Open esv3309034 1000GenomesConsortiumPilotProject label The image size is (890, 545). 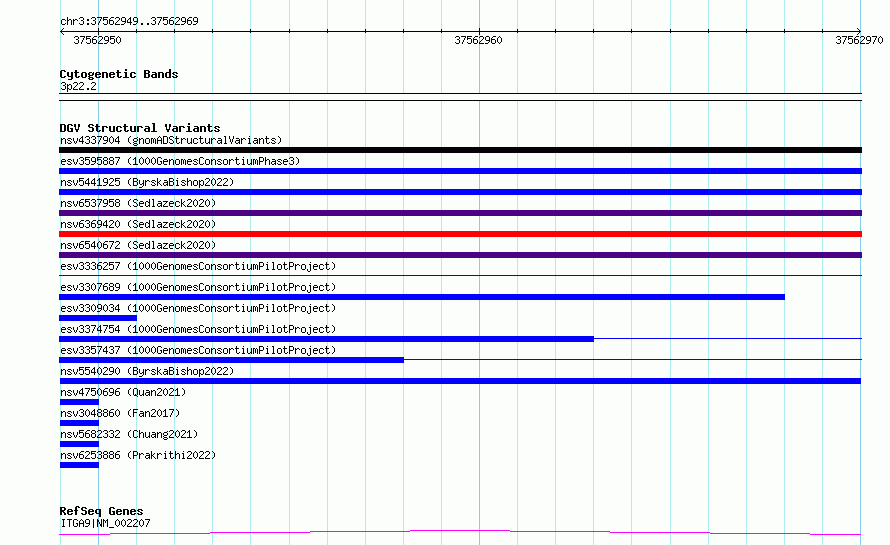click(198, 308)
